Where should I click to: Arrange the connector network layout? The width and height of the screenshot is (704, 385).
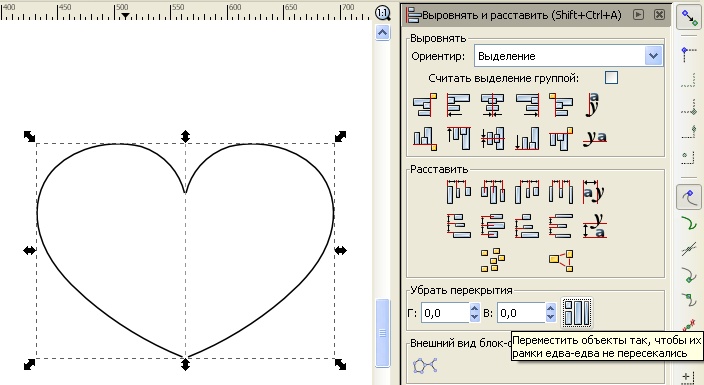coord(425,365)
